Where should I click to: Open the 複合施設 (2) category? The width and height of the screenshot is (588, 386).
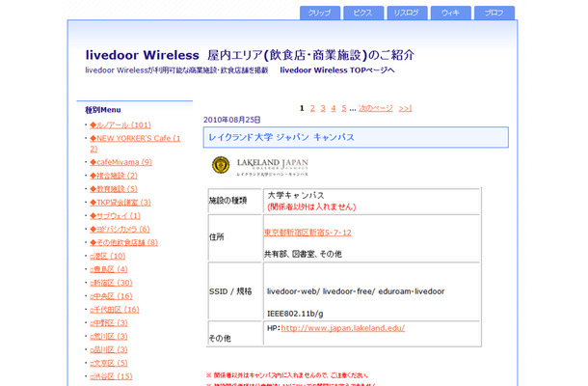(x=114, y=176)
